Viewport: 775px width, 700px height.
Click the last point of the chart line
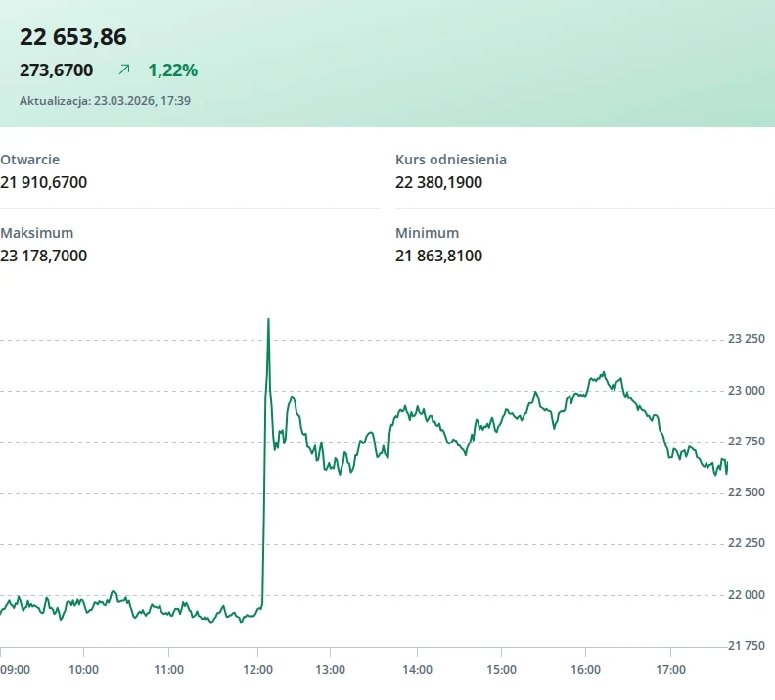[726, 472]
